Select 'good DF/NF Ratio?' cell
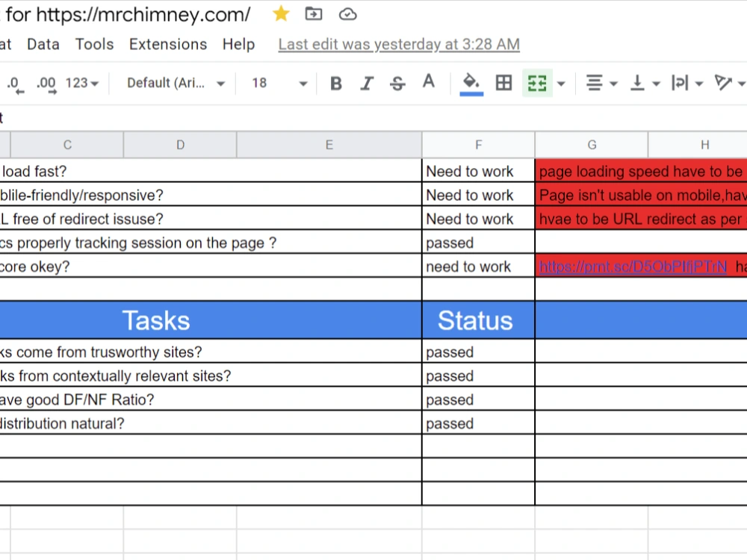This screenshot has height=560, width=747. (x=211, y=399)
